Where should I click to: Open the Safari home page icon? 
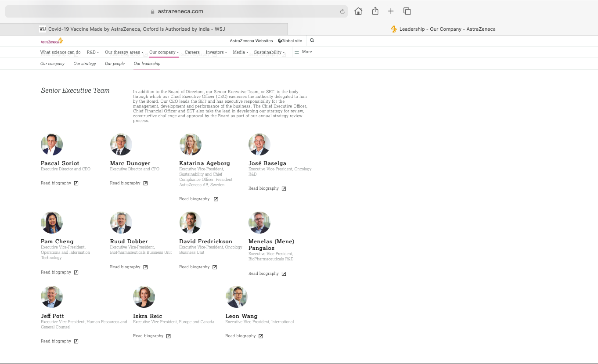coord(358,11)
